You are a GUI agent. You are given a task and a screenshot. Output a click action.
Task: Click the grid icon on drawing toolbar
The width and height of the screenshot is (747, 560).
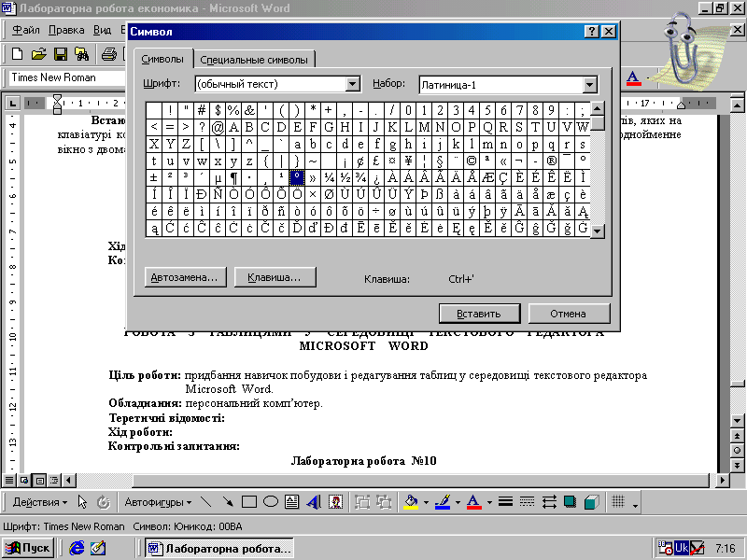(618, 502)
